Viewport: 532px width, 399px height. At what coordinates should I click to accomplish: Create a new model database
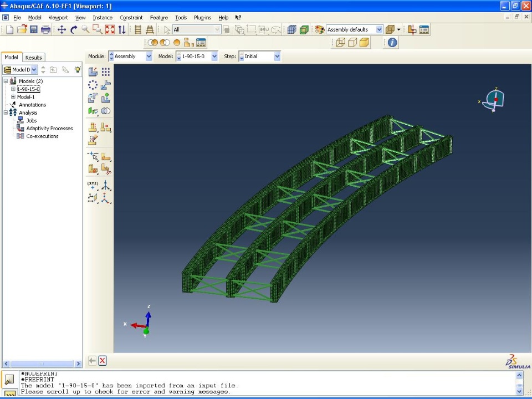(x=9, y=30)
